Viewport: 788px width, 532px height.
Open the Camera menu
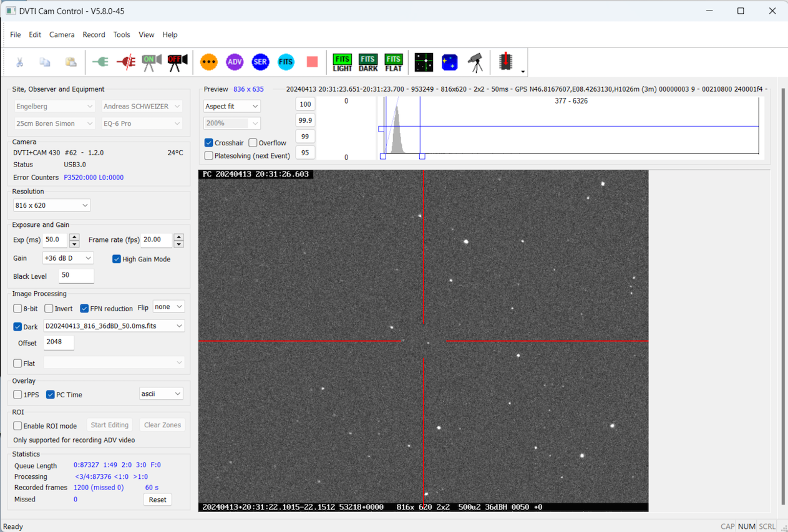[62, 35]
